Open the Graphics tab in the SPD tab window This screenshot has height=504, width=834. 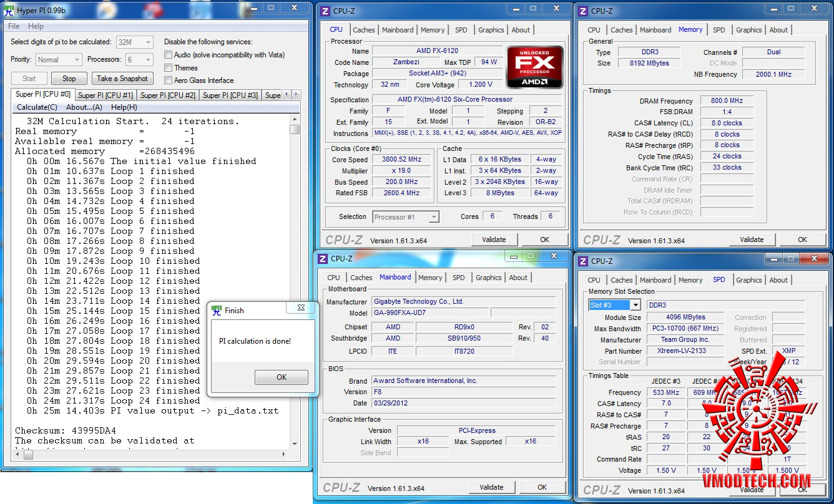pyautogui.click(x=749, y=280)
